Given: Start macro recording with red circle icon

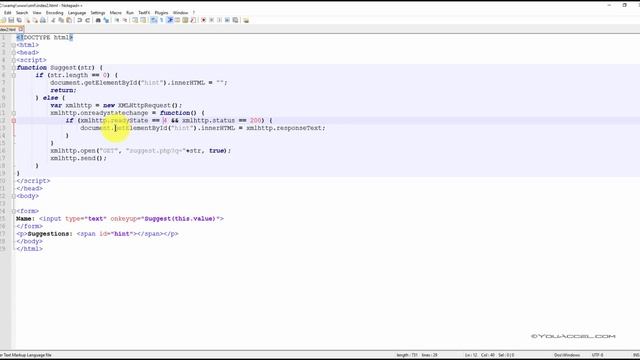Looking at the screenshot, I should [x=203, y=20].
